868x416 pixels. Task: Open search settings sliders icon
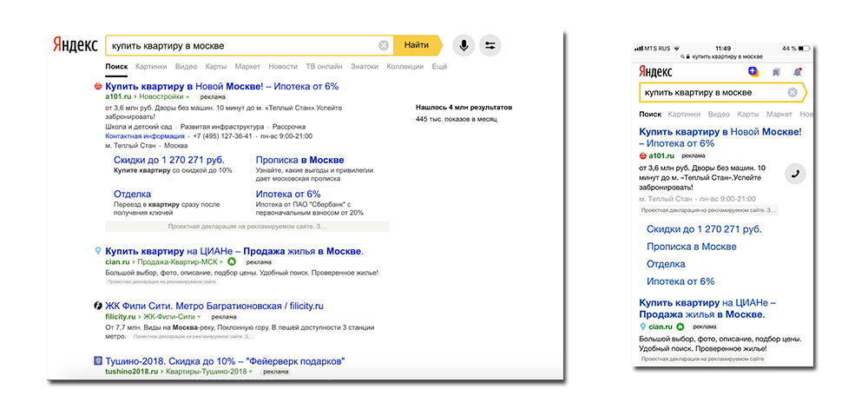(x=490, y=45)
